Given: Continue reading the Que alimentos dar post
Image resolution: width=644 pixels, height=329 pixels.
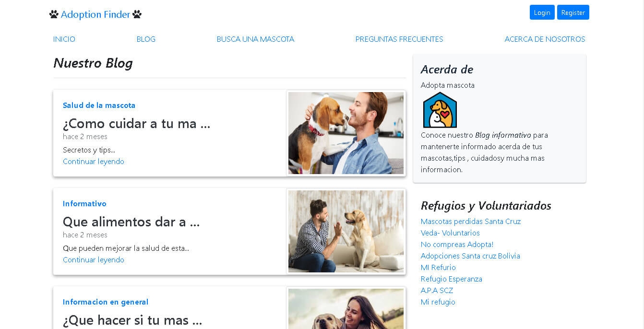Looking at the screenshot, I should [x=94, y=260].
